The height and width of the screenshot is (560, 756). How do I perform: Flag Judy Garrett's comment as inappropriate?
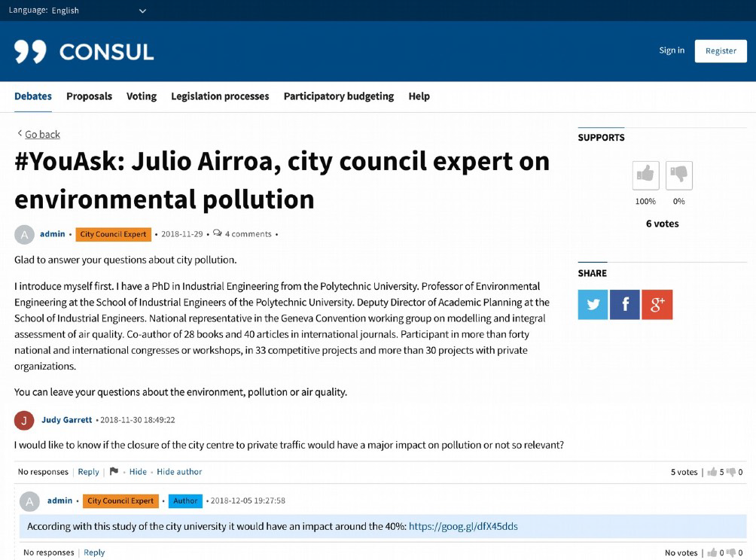[114, 471]
